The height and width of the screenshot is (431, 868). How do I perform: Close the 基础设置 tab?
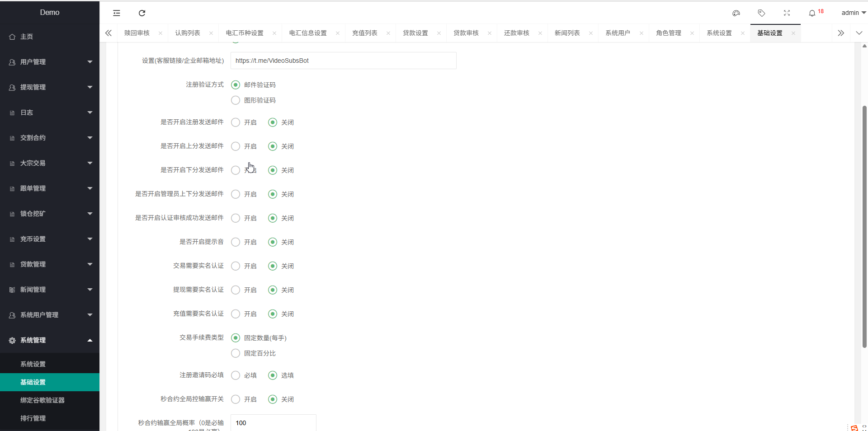[793, 33]
